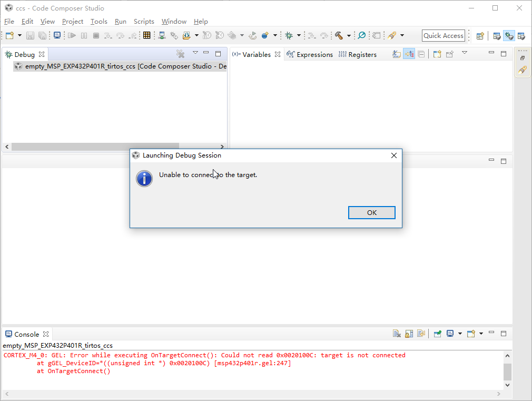This screenshot has height=401, width=532.
Task: Open the Tools menu
Action: point(98,22)
